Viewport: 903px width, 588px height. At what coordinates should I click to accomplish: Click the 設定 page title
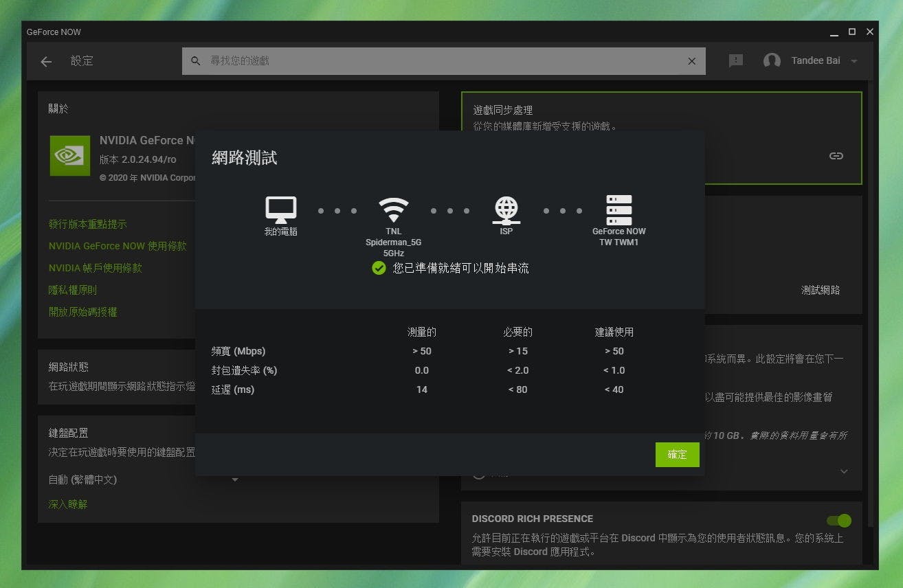82,60
